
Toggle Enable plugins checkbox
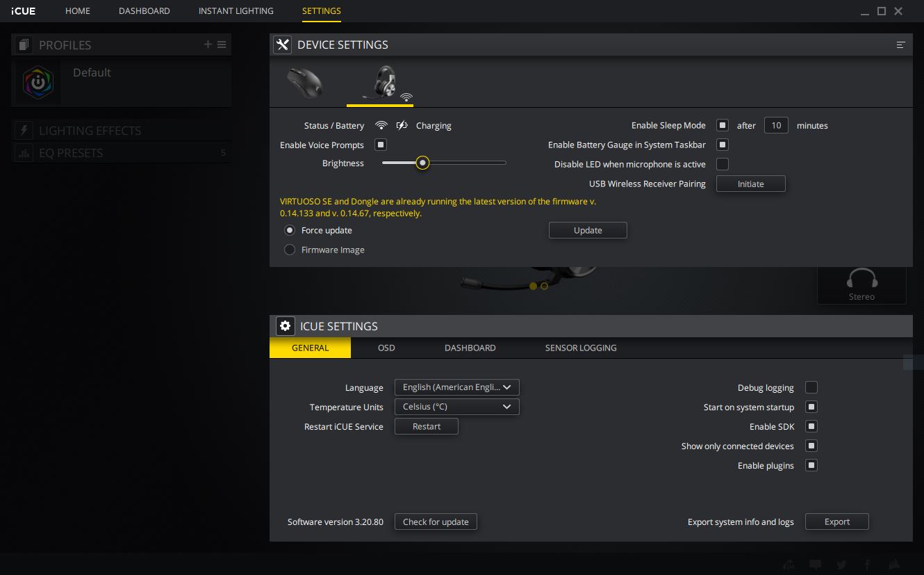click(811, 465)
